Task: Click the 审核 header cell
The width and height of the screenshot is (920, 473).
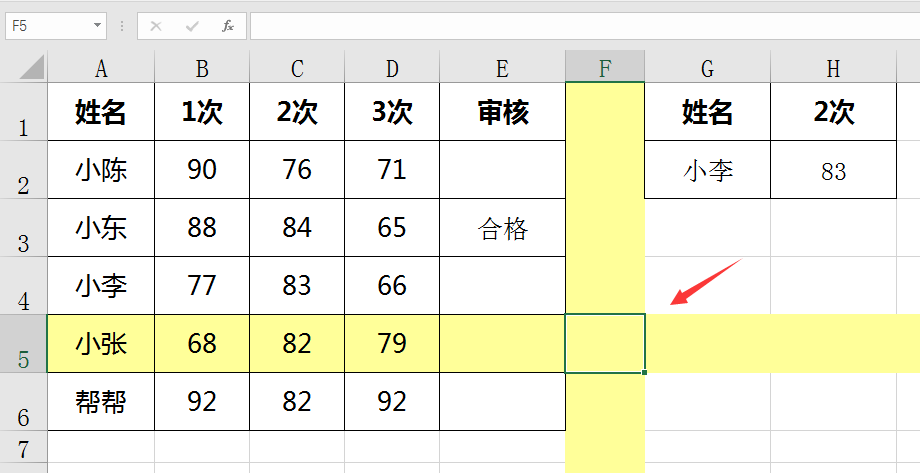Action: pyautogui.click(x=502, y=112)
